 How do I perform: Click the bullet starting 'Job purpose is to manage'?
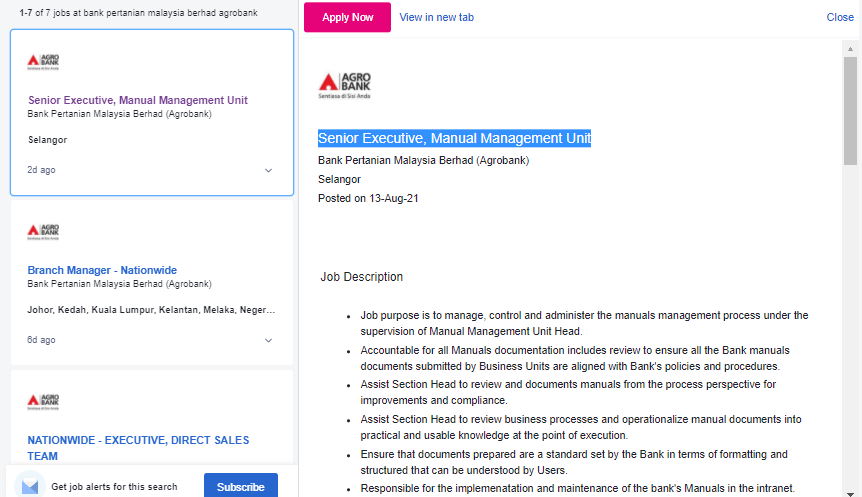tap(584, 323)
